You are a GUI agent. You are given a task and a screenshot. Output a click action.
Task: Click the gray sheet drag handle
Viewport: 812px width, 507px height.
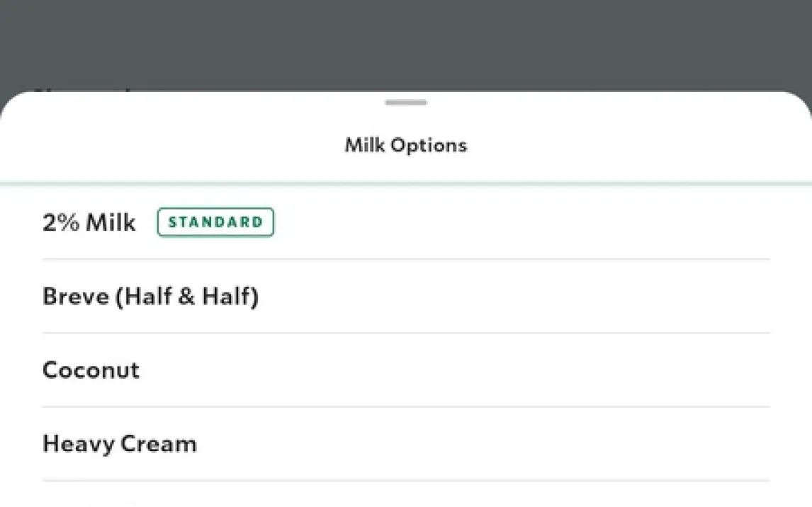coord(406,103)
